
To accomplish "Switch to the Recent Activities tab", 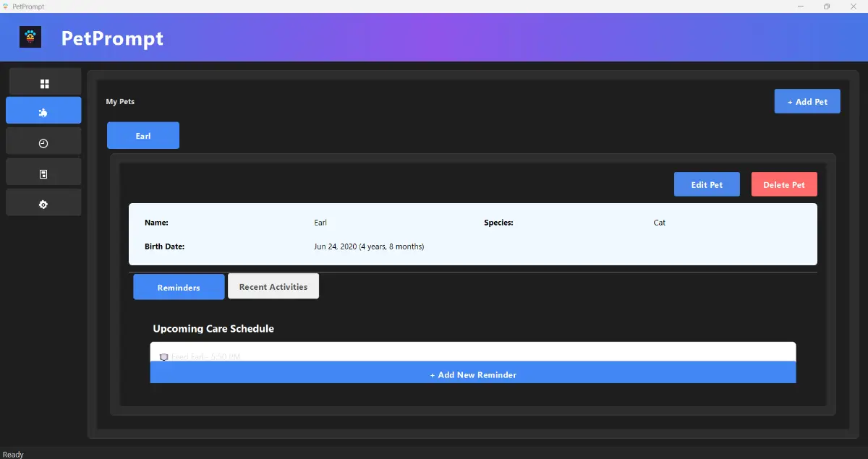I will (273, 287).
